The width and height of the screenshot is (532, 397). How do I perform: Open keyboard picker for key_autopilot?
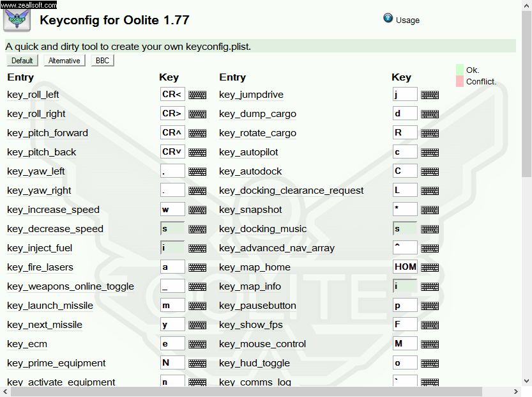430,153
